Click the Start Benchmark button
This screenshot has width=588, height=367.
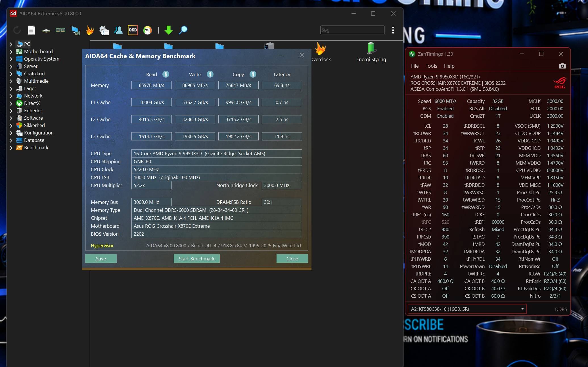pyautogui.click(x=196, y=259)
